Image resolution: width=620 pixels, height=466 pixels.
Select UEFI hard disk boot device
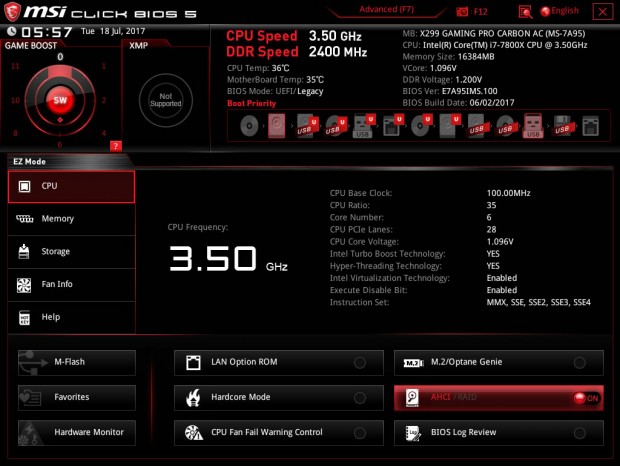pos(450,126)
